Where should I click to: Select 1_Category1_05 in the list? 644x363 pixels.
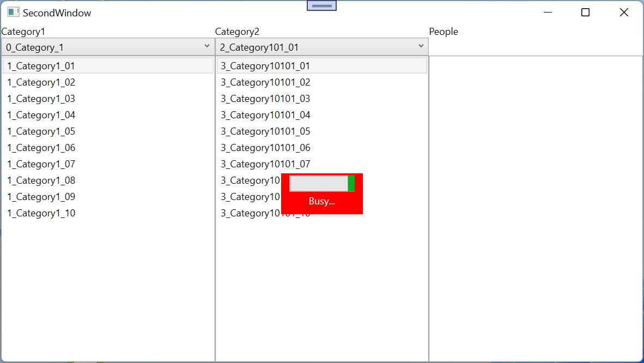pos(108,131)
